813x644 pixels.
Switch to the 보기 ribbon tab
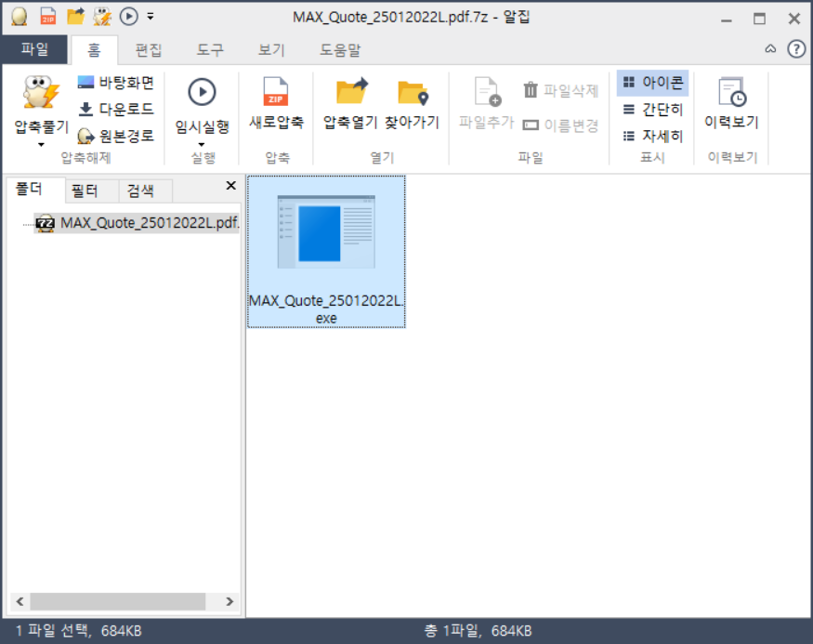271,50
